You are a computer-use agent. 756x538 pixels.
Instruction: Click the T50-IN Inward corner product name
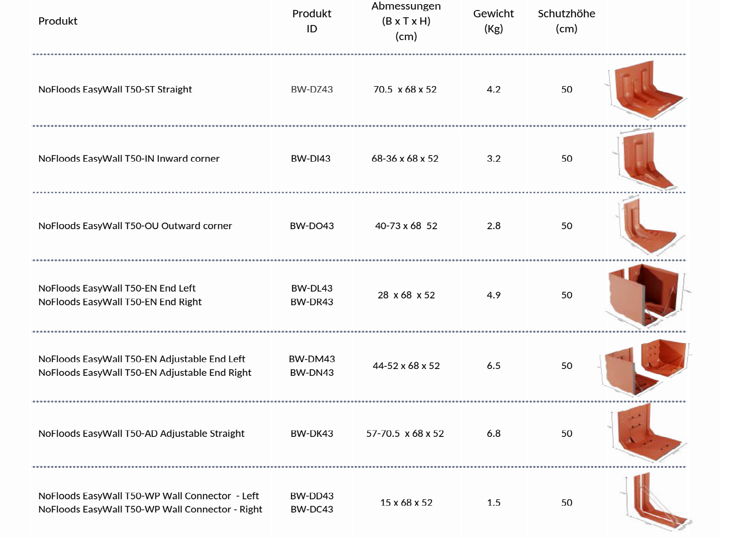(x=129, y=159)
